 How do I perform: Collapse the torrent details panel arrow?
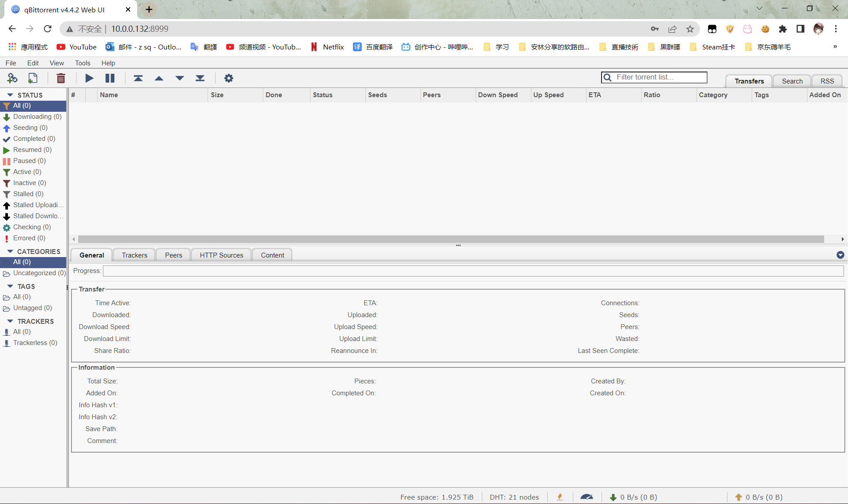(840, 255)
